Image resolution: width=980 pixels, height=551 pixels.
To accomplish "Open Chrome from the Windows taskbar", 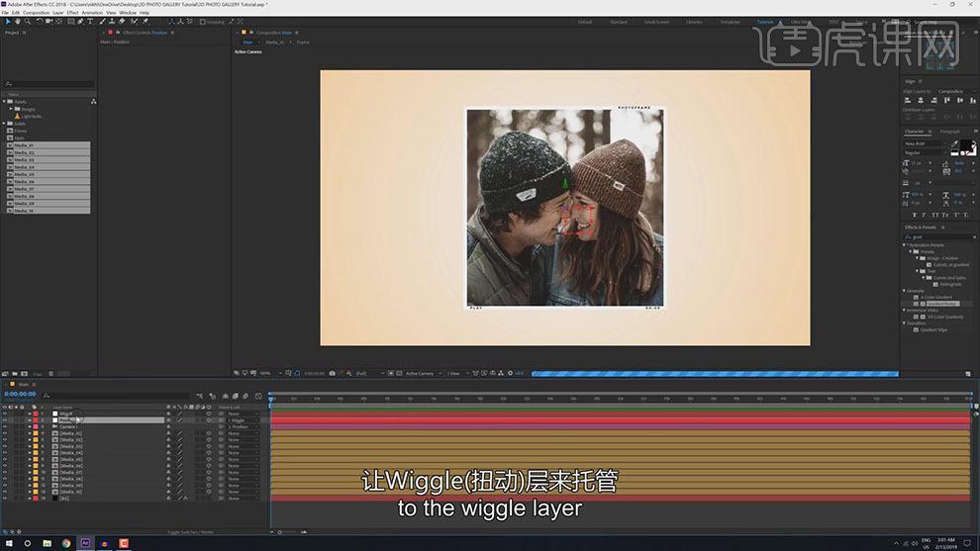I will coord(66,543).
